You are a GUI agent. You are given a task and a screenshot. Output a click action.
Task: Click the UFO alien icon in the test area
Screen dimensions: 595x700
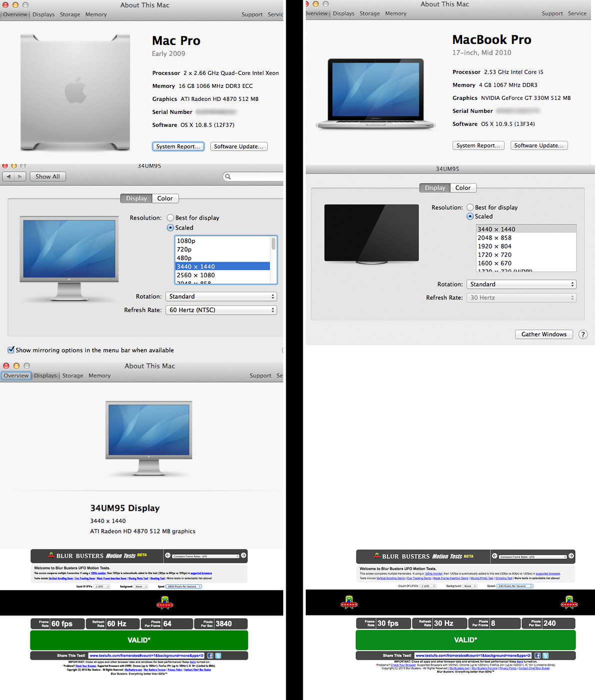(x=165, y=603)
